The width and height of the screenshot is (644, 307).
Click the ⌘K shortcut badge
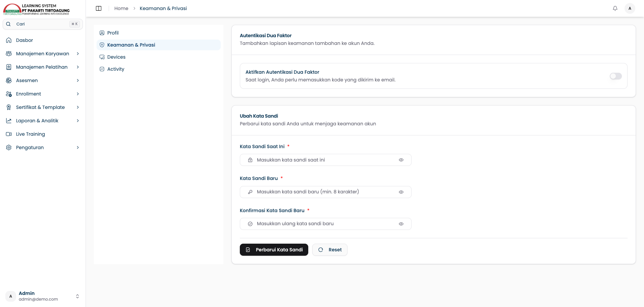(x=74, y=24)
